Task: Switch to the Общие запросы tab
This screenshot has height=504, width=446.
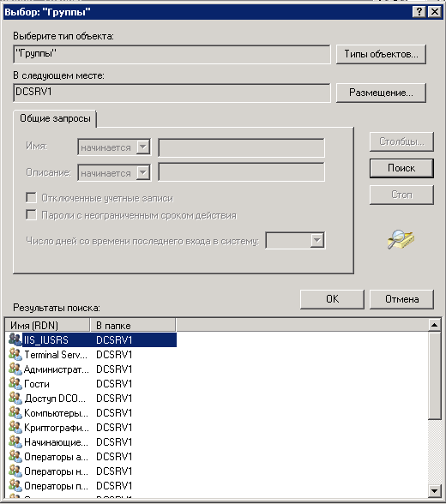Action: coord(55,118)
